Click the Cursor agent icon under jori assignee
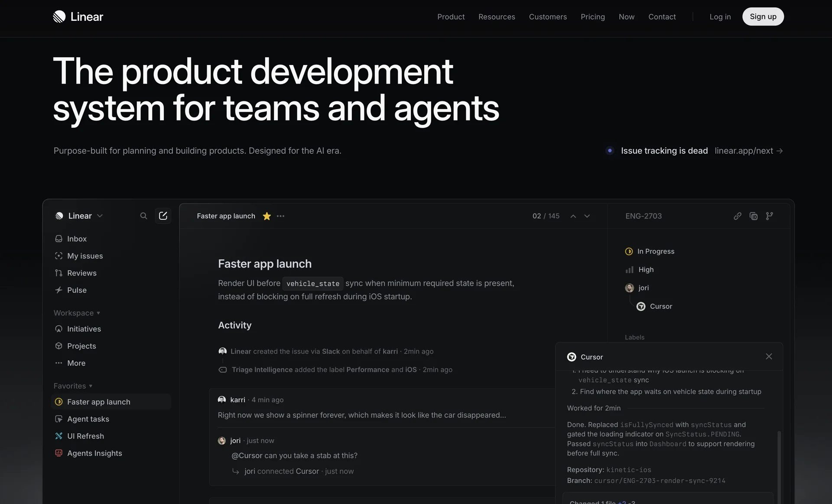This screenshot has height=504, width=832. pyautogui.click(x=641, y=306)
